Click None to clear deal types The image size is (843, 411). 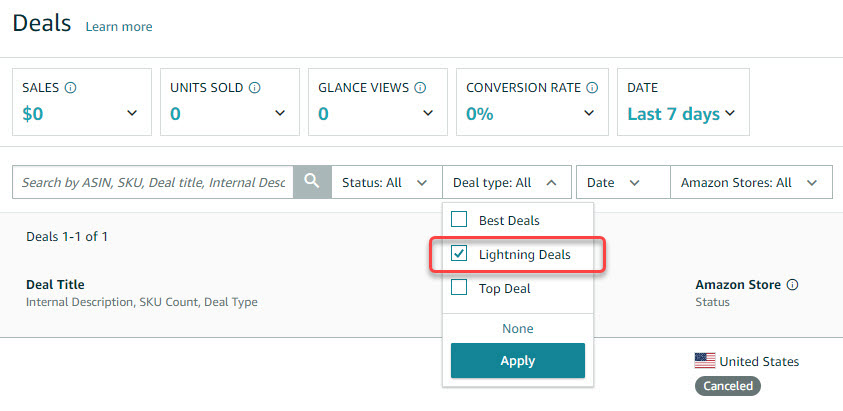tap(517, 328)
